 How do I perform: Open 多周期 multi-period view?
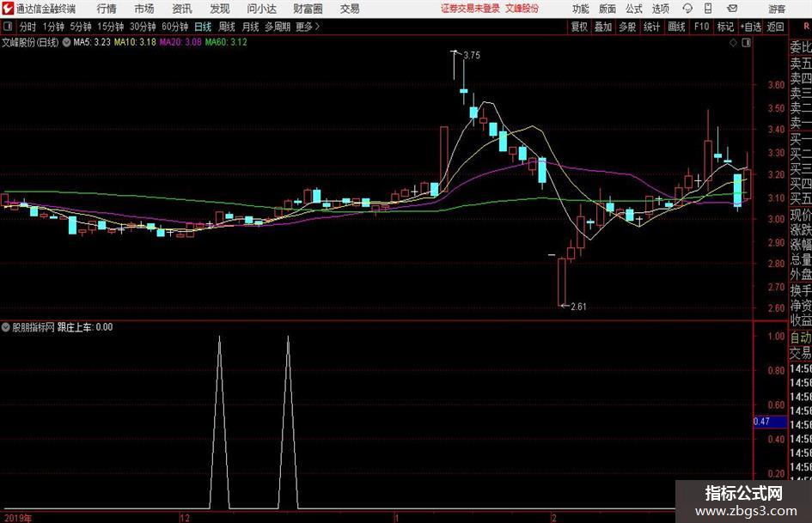point(277,27)
